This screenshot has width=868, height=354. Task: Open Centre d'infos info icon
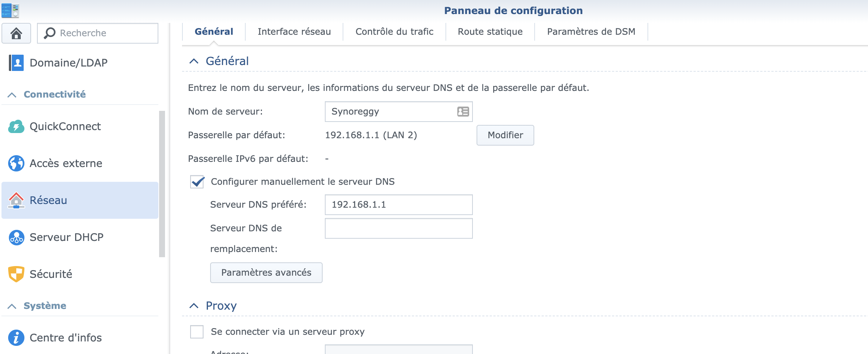[x=16, y=338]
